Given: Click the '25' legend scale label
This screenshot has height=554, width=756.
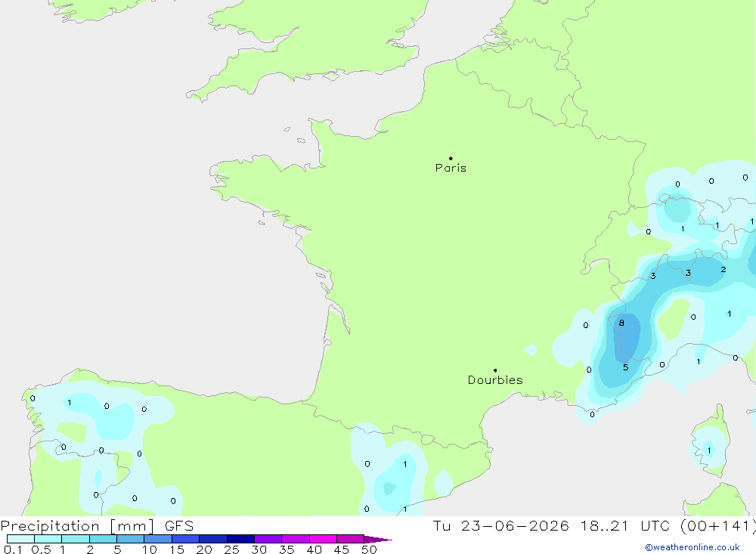Looking at the screenshot, I should click(232, 549).
